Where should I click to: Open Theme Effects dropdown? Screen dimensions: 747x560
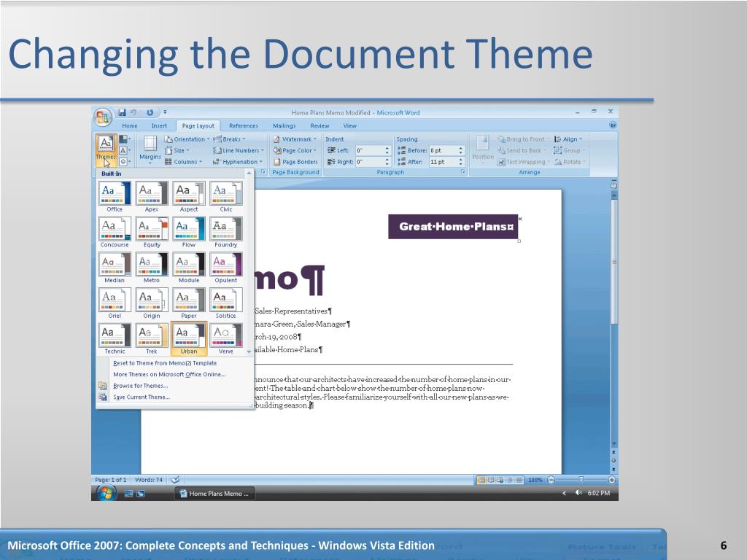(x=124, y=161)
